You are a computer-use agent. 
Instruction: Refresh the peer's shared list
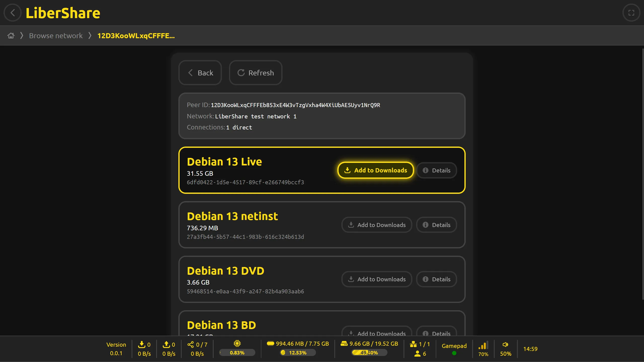point(256,73)
